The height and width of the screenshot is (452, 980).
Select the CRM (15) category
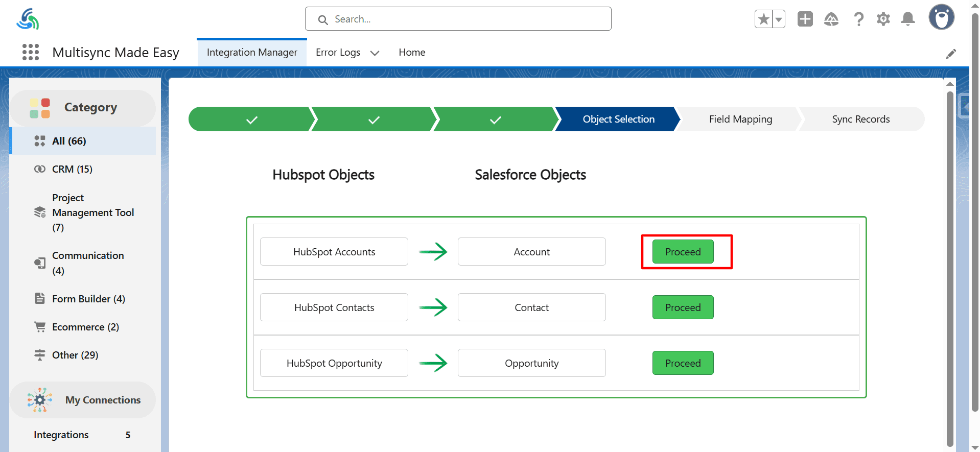pos(72,169)
